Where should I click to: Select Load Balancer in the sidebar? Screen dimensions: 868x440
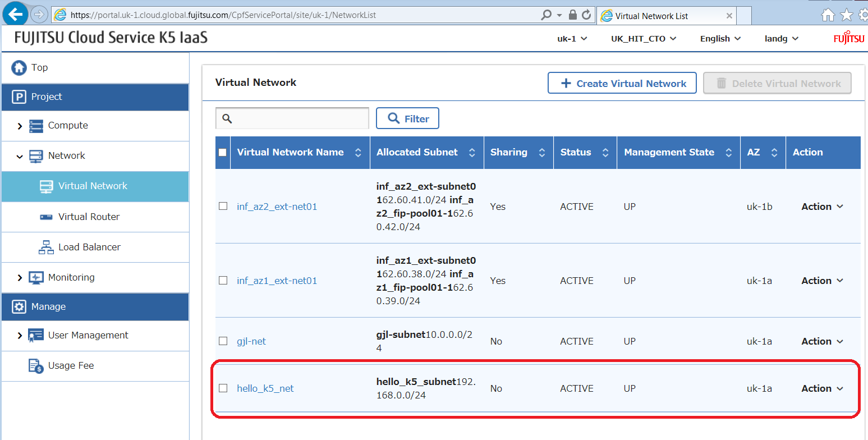click(x=95, y=247)
